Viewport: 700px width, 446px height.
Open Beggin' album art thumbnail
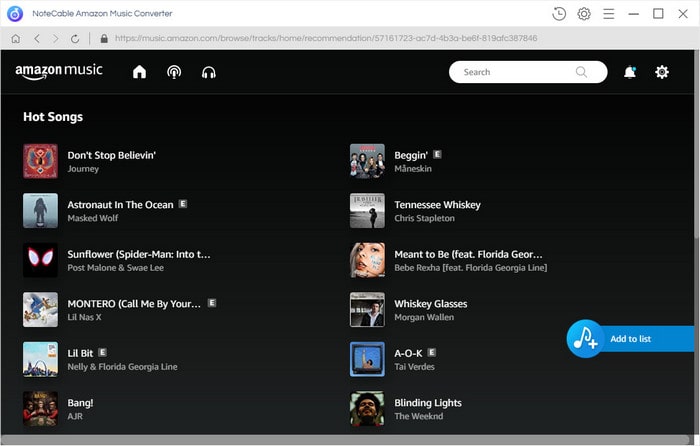click(367, 161)
